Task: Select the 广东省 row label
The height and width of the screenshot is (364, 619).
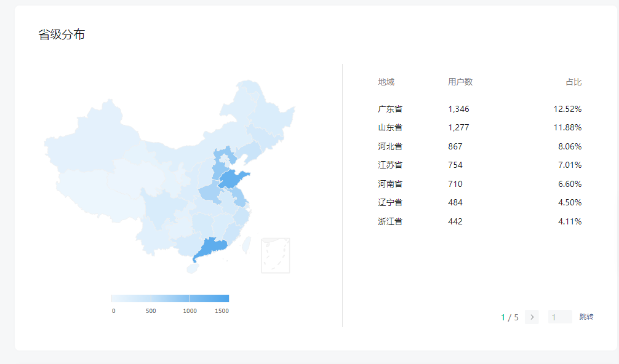Action: point(390,109)
